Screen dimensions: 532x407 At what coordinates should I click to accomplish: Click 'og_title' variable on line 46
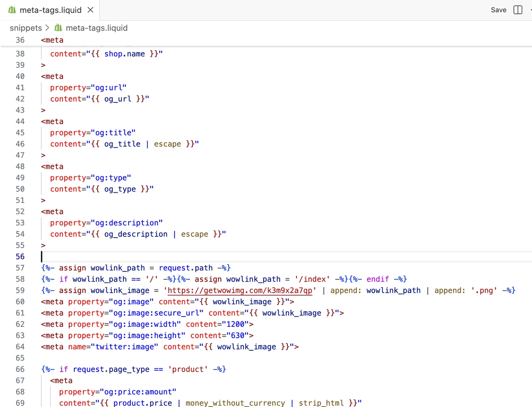pyautogui.click(x=122, y=144)
